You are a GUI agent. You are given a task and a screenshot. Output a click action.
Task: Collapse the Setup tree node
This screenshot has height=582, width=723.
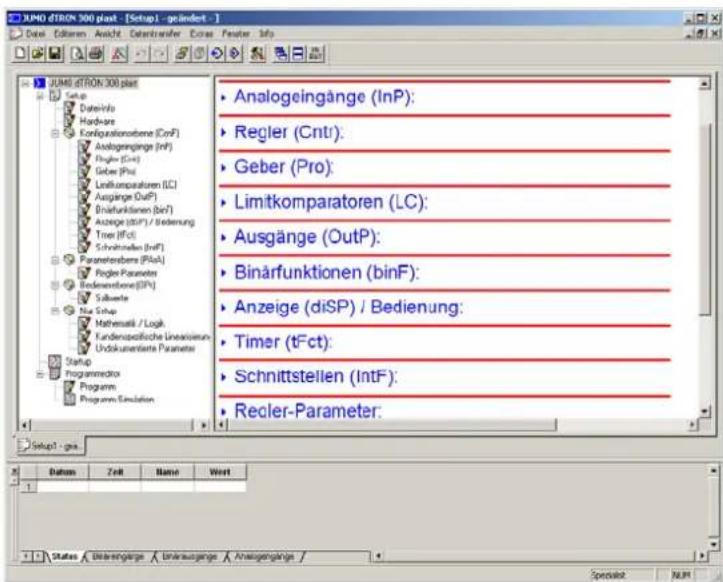(41, 96)
